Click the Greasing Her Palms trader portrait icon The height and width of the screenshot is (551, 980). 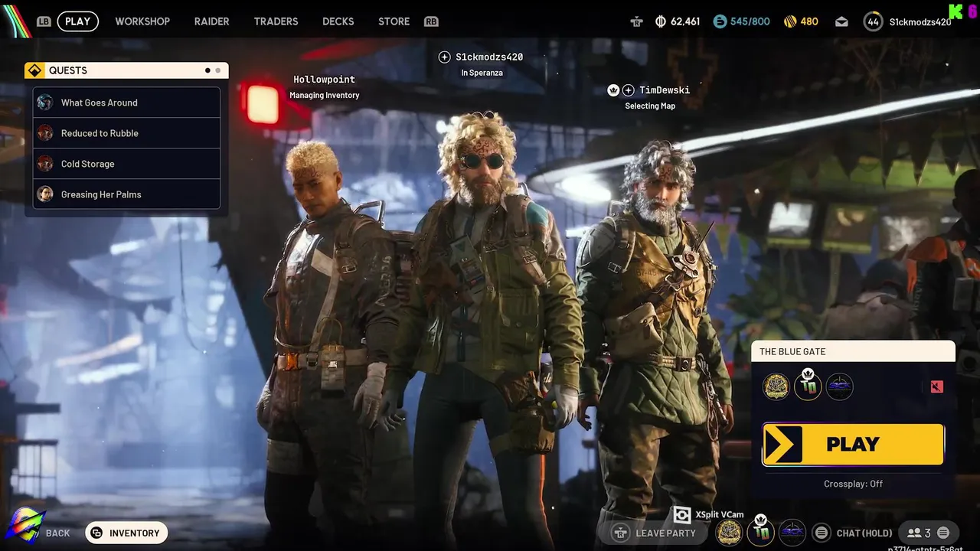(45, 194)
